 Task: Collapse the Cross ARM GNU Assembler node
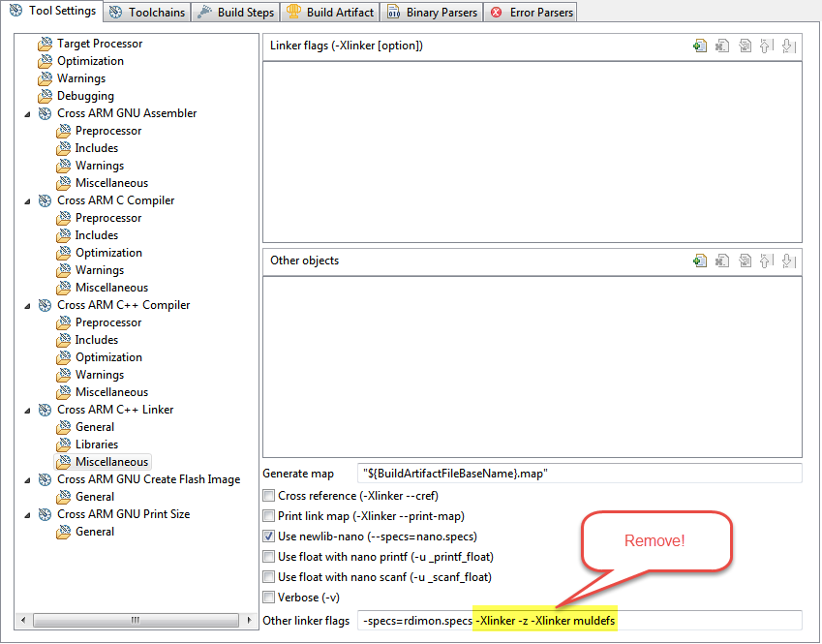(28, 113)
